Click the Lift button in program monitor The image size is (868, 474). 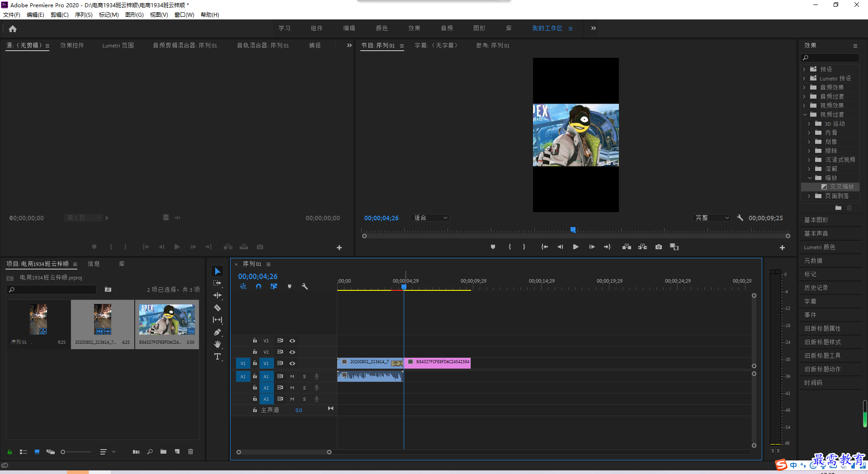627,247
